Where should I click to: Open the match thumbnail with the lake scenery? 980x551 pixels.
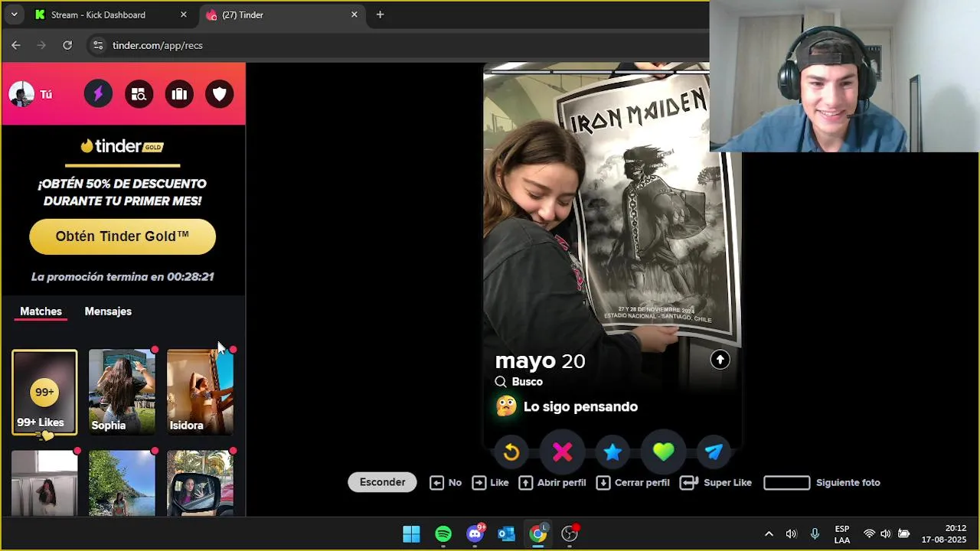pos(122,483)
